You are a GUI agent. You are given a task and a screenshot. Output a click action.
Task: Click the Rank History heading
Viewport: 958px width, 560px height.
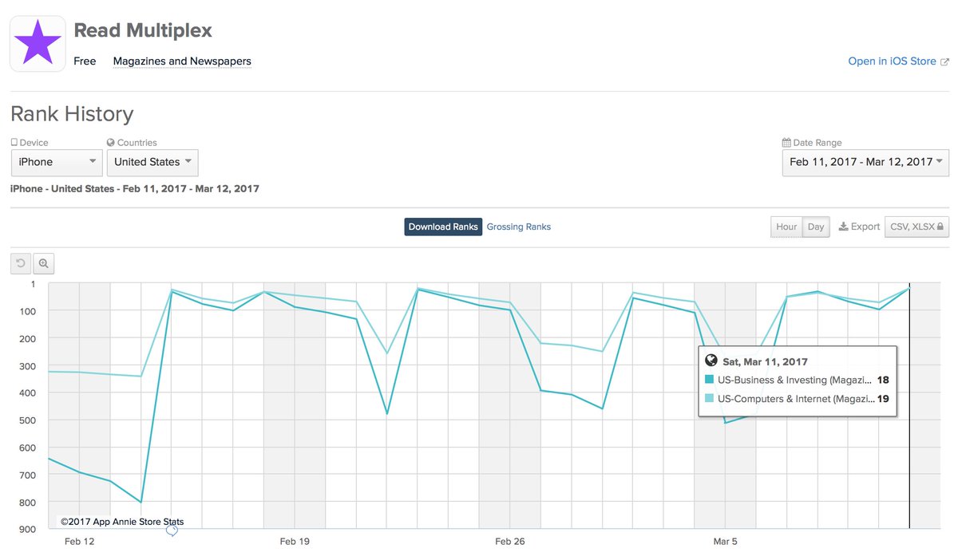(x=72, y=114)
